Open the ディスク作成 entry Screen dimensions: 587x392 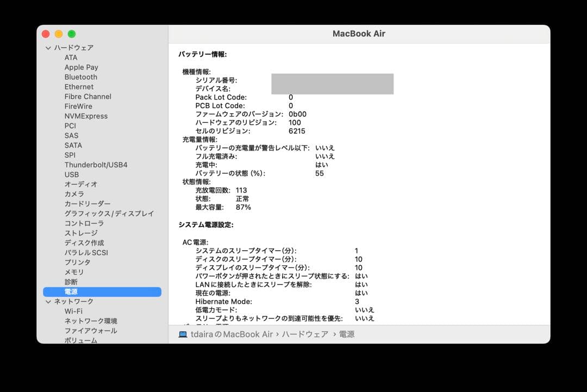pyautogui.click(x=84, y=242)
